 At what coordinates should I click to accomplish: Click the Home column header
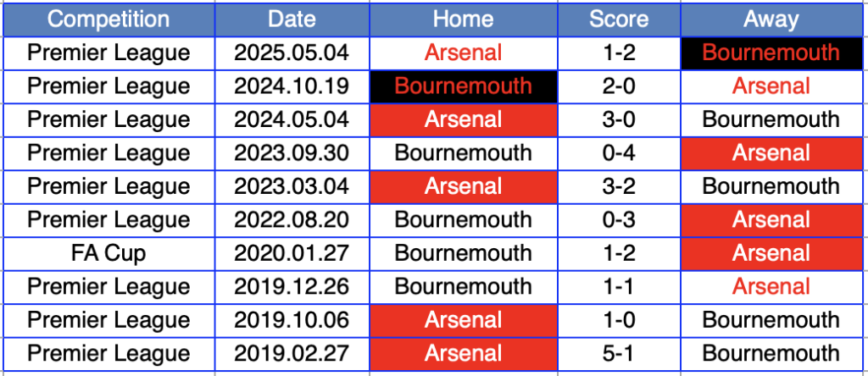[x=464, y=19]
